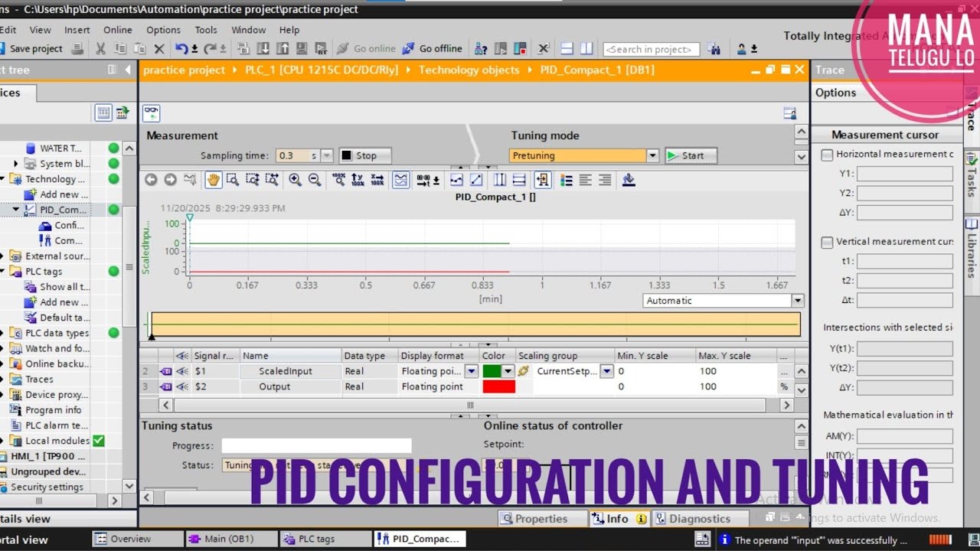
Task: Open ScaledInput display format dropdown
Action: (472, 371)
